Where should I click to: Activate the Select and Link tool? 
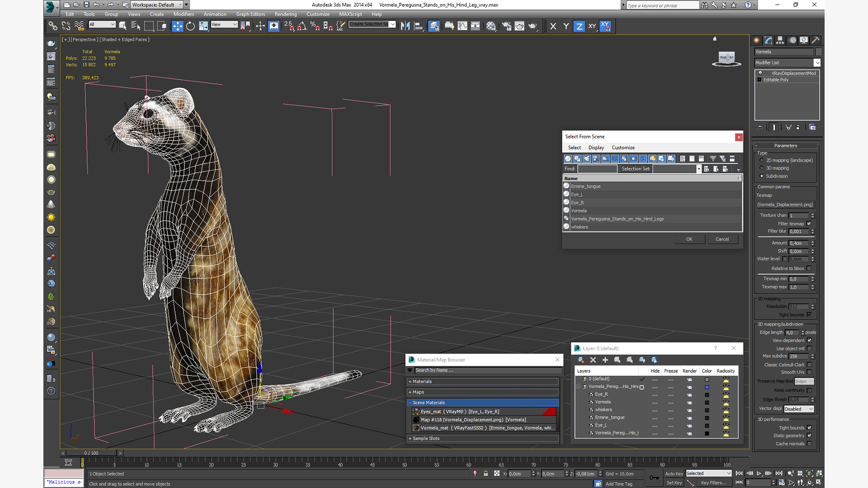(53, 26)
